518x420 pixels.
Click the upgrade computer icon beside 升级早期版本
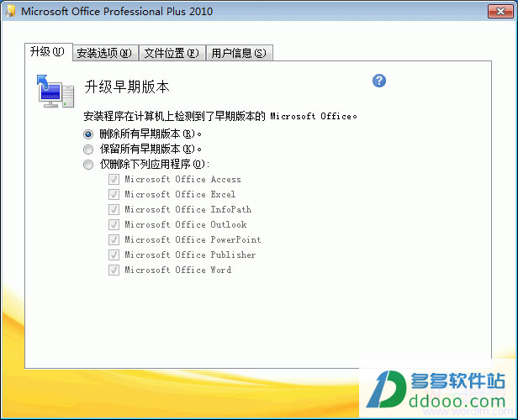(55, 91)
